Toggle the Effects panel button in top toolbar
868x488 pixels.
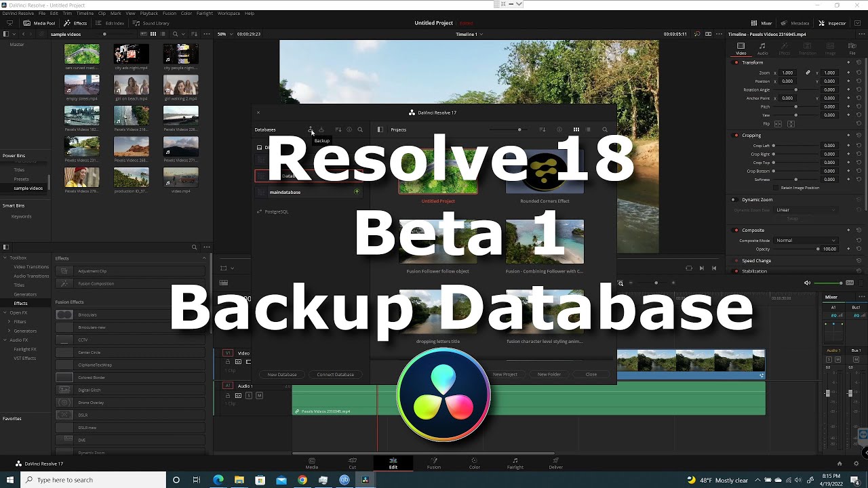point(75,23)
